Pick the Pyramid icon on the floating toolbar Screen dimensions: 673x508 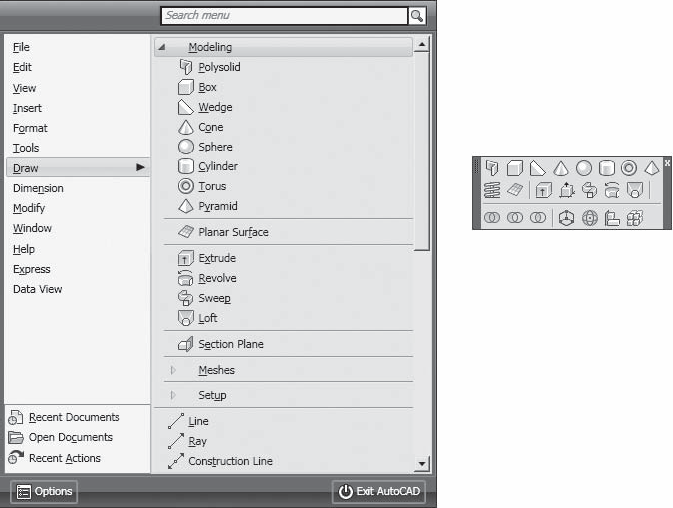point(652,168)
